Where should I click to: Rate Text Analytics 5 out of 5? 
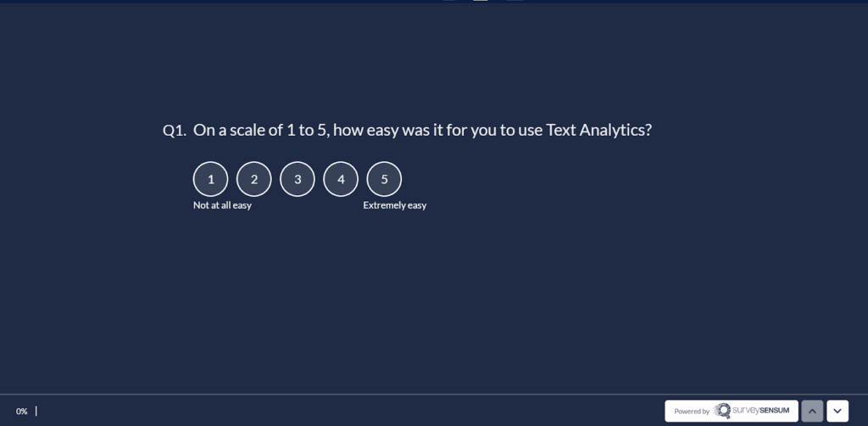(384, 179)
